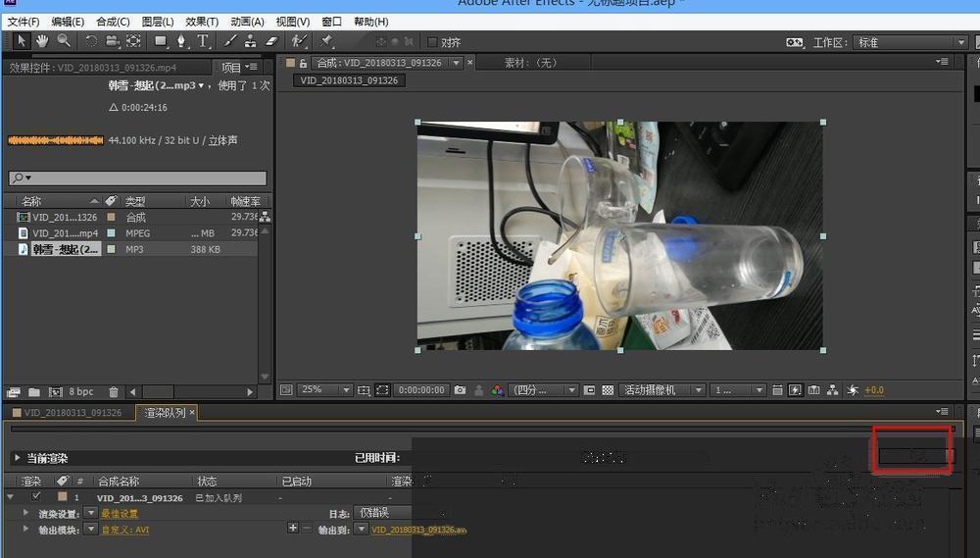Open grid and guide options icon
The height and width of the screenshot is (558, 980).
(x=364, y=389)
